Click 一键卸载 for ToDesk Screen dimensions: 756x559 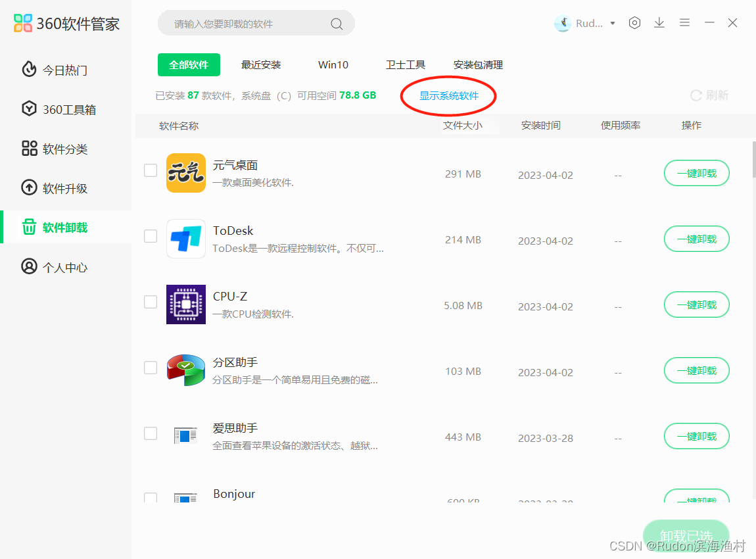pyautogui.click(x=697, y=239)
